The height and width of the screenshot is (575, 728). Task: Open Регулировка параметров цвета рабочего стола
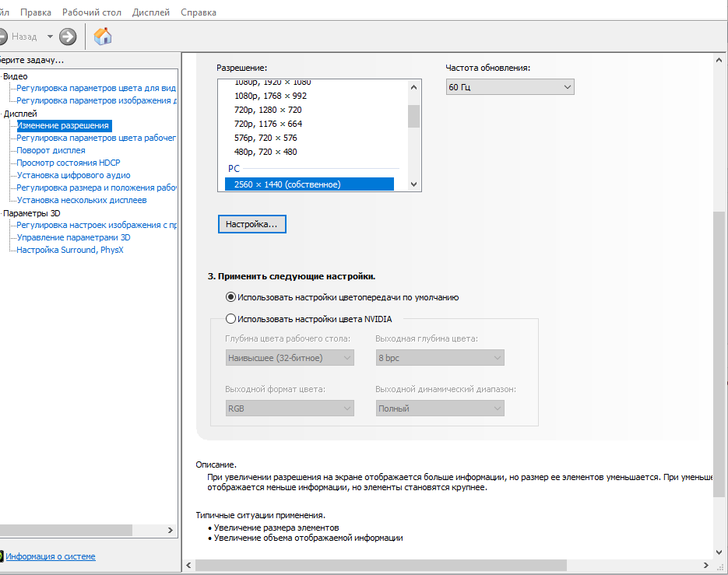click(x=96, y=138)
